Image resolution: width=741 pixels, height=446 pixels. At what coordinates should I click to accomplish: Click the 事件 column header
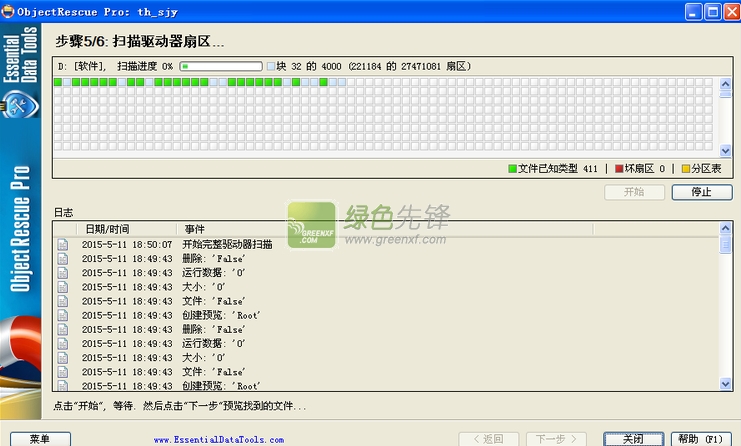pos(385,229)
